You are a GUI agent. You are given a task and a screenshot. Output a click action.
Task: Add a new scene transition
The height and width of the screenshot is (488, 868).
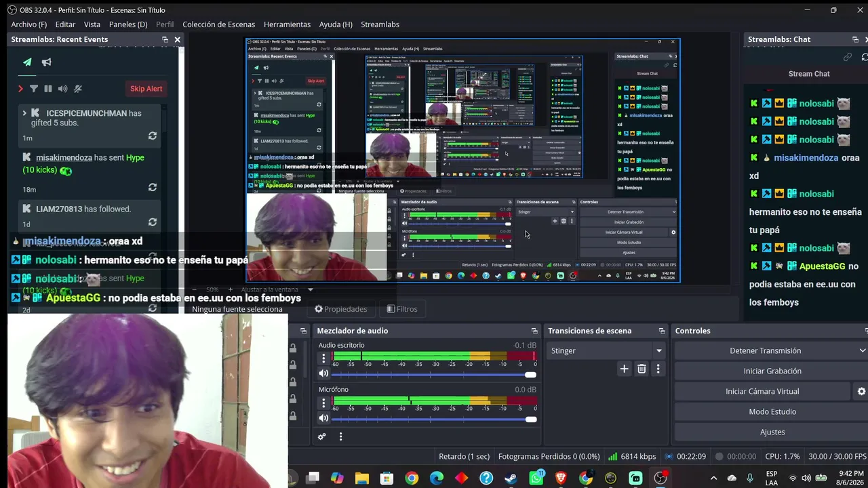tap(625, 369)
